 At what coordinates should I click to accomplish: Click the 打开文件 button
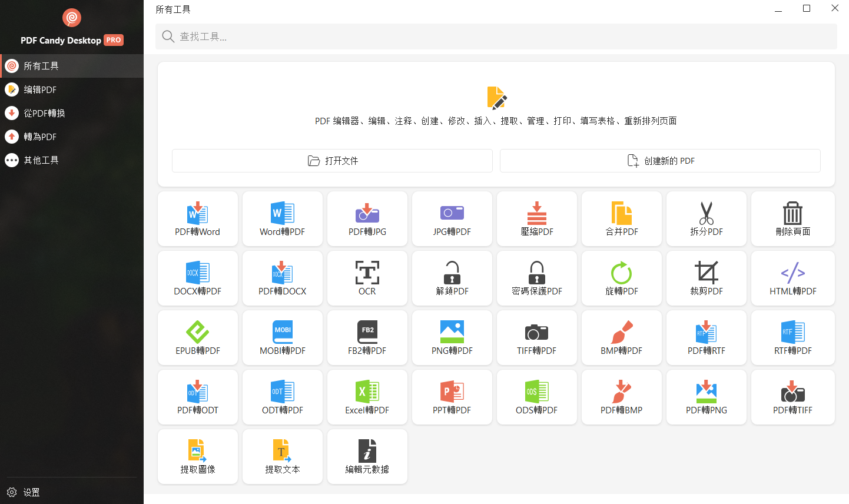tap(331, 160)
